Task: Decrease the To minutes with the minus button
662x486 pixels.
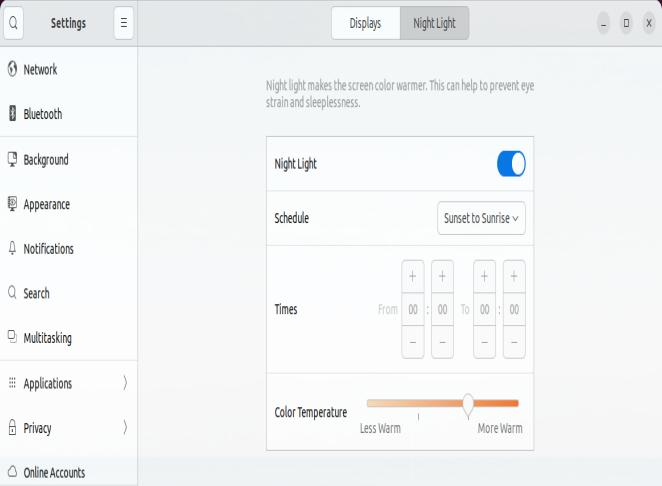Action: pos(514,342)
